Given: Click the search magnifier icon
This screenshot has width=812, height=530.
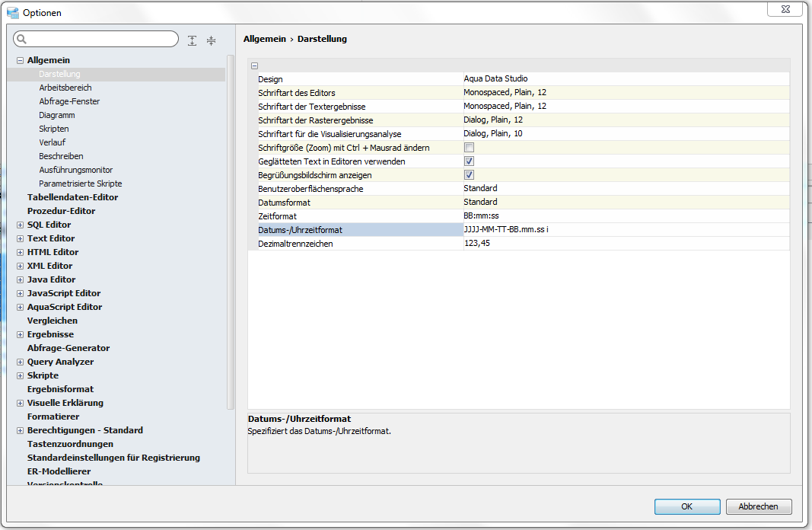Looking at the screenshot, I should pos(22,40).
